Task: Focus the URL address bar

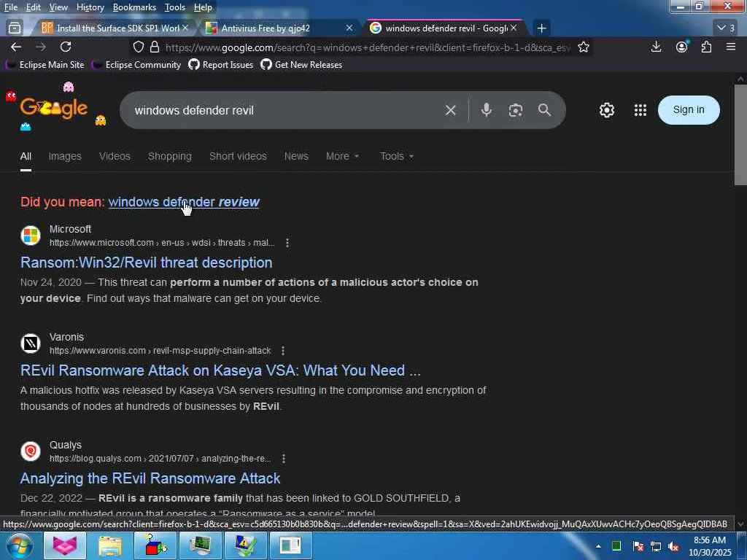Action: tap(367, 47)
